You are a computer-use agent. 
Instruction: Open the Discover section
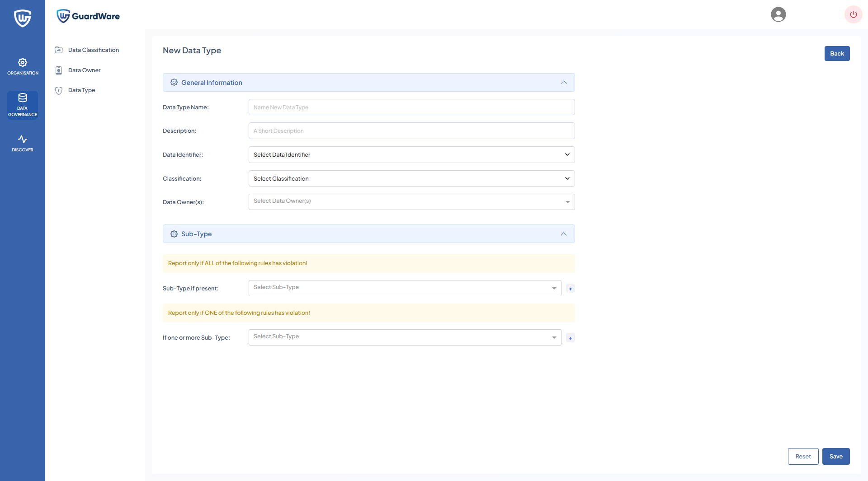click(23, 143)
